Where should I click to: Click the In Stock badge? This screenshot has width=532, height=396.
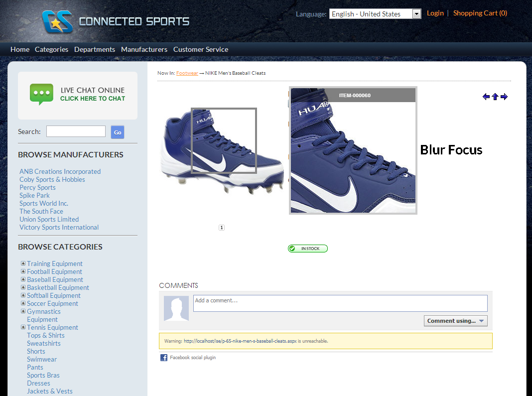[308, 249]
